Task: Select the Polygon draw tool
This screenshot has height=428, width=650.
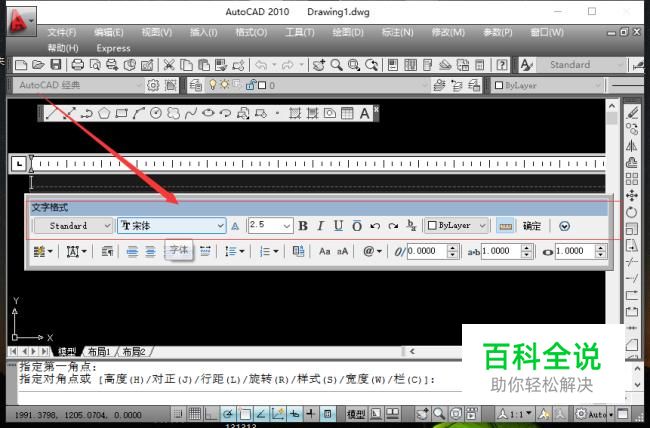Action: click(104, 113)
